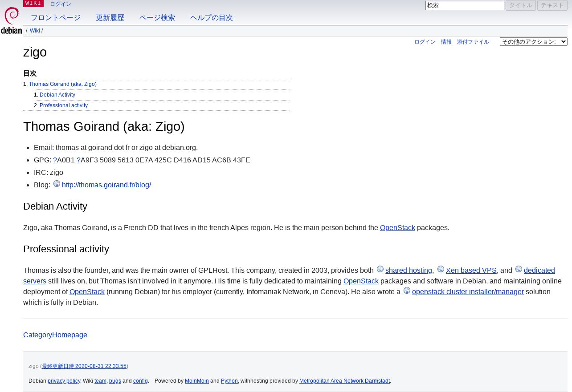Focus the 検索 search field
Viewport: 572px width, 392px height.
tap(465, 5)
